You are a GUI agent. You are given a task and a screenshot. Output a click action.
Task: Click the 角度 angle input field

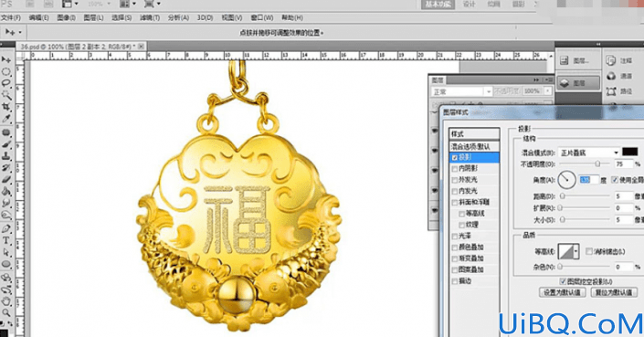(x=588, y=180)
